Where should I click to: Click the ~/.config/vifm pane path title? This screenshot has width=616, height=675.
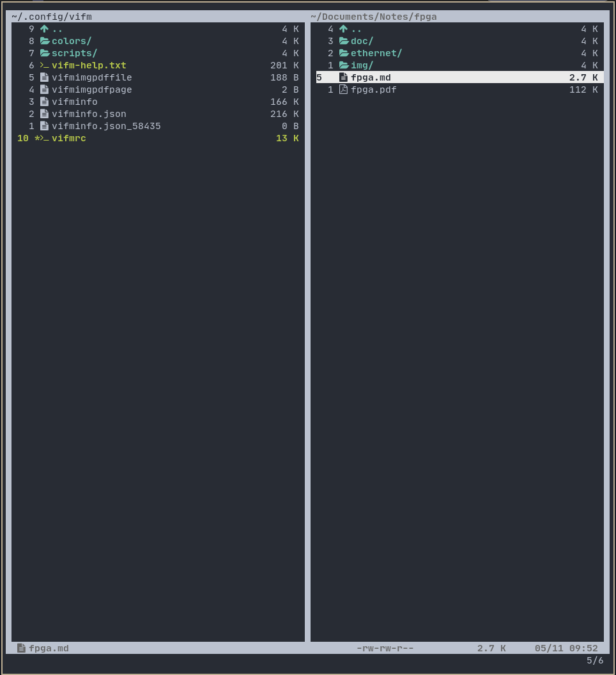(x=52, y=17)
